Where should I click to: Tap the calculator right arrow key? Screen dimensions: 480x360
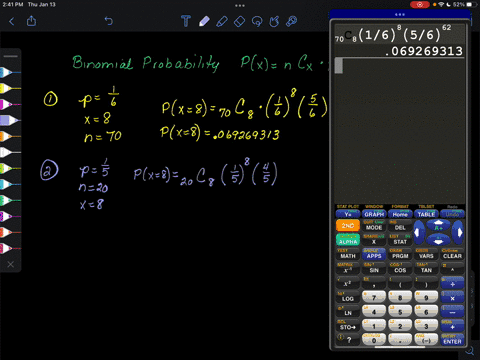pyautogui.click(x=459, y=232)
